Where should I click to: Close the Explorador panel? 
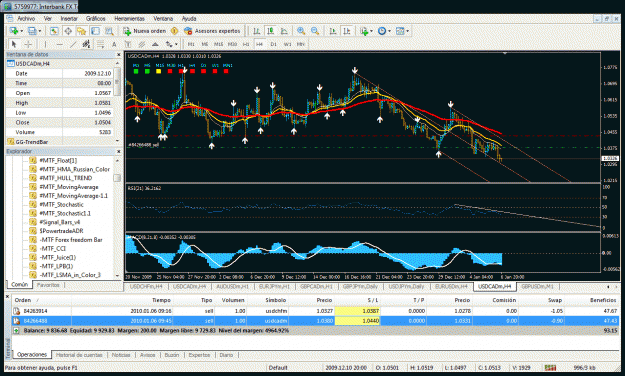(118, 152)
